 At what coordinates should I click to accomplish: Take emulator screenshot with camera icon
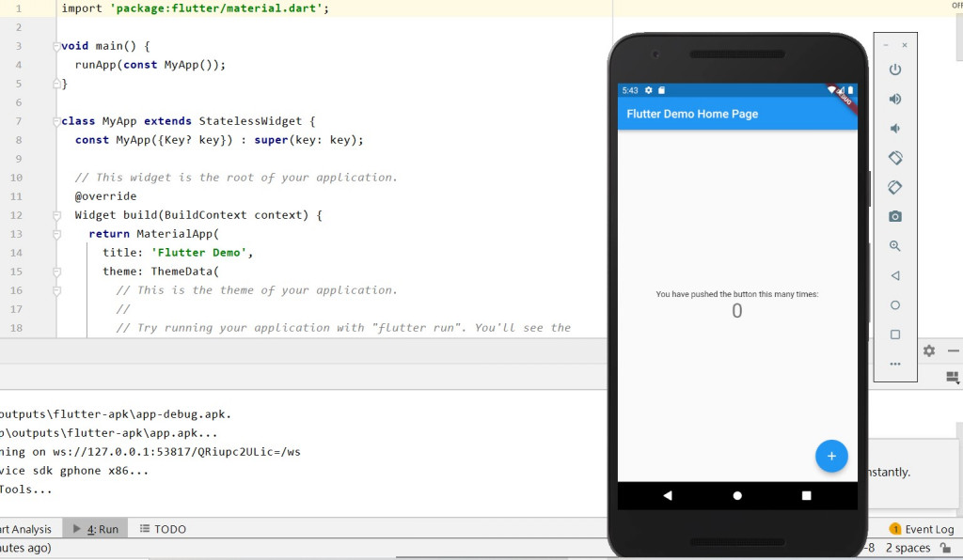pos(895,216)
